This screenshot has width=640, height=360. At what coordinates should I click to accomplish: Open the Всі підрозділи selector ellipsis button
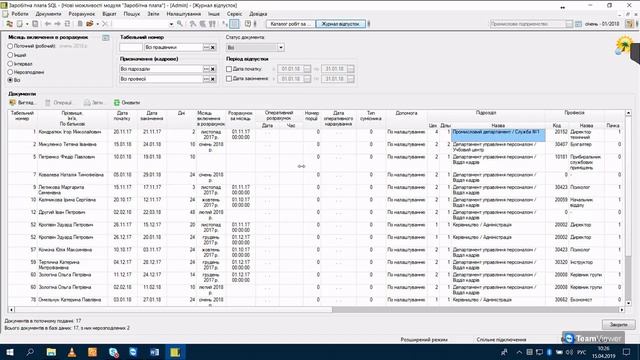click(x=206, y=69)
